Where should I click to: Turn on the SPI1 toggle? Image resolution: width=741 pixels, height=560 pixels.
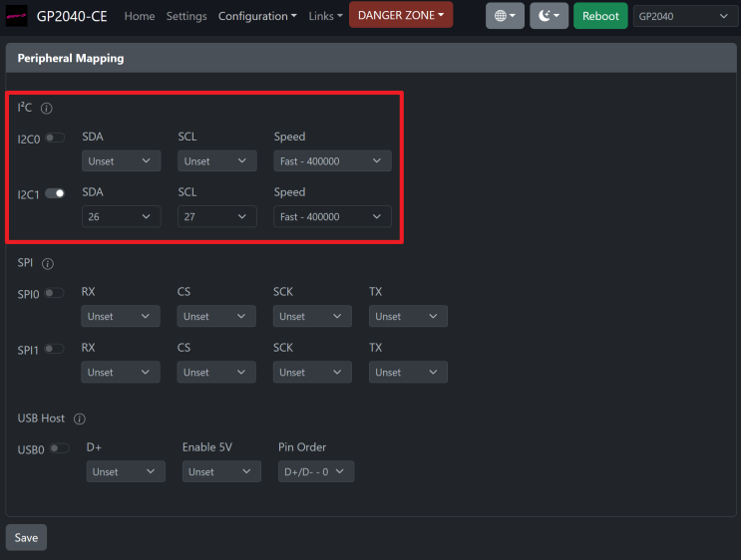54,349
